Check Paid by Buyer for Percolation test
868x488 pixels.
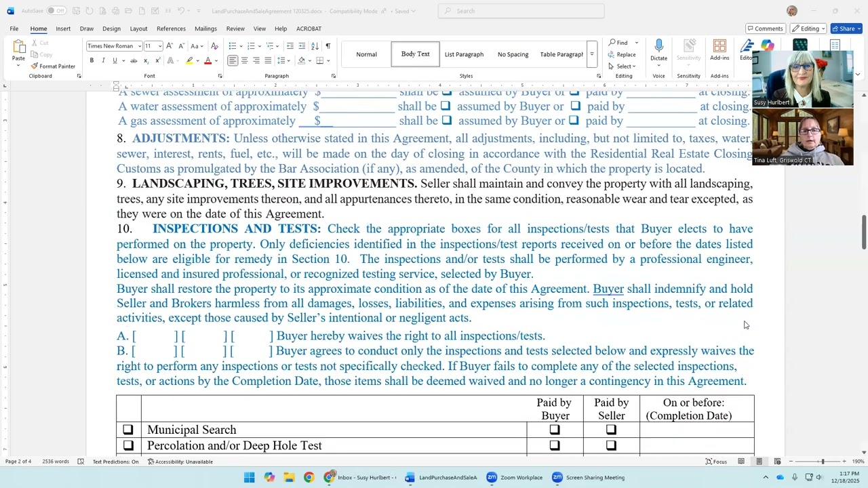555,445
